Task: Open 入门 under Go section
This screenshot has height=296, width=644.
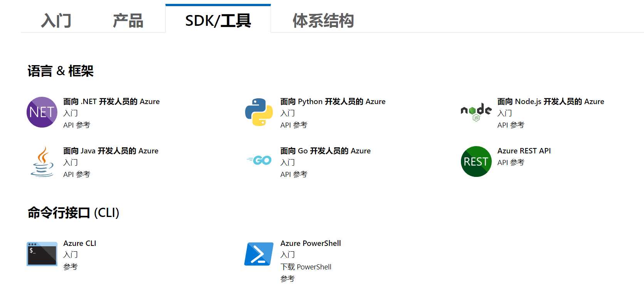Action: (288, 162)
